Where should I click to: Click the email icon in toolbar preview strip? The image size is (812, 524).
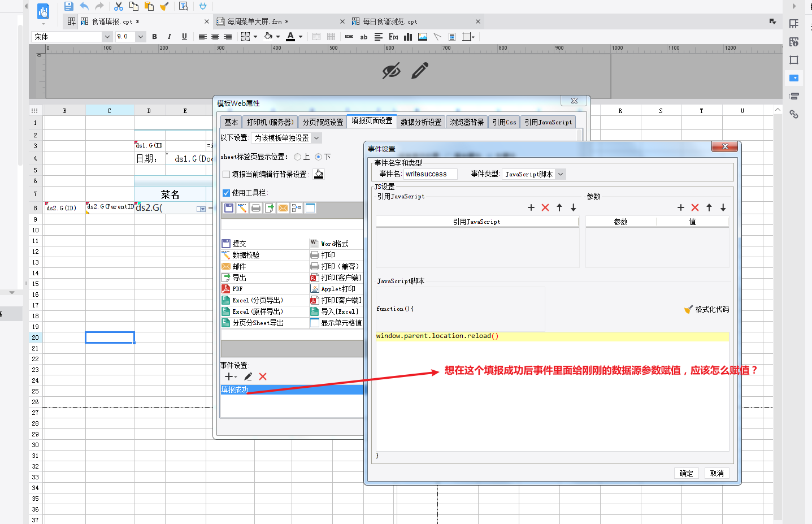(283, 208)
